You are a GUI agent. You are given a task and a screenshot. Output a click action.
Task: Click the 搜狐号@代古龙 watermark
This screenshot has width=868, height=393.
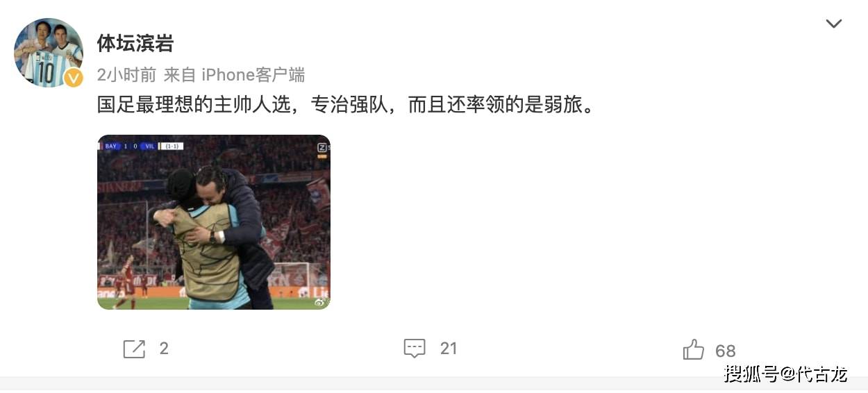tap(786, 374)
